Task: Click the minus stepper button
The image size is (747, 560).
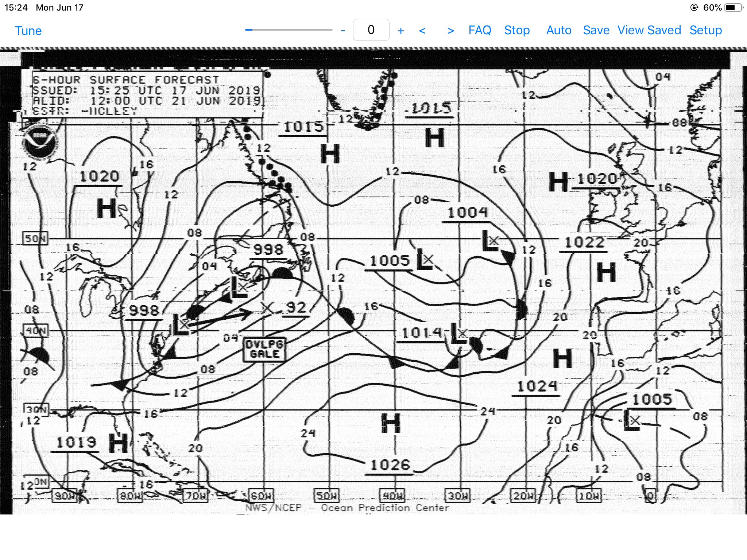Action: (x=342, y=31)
